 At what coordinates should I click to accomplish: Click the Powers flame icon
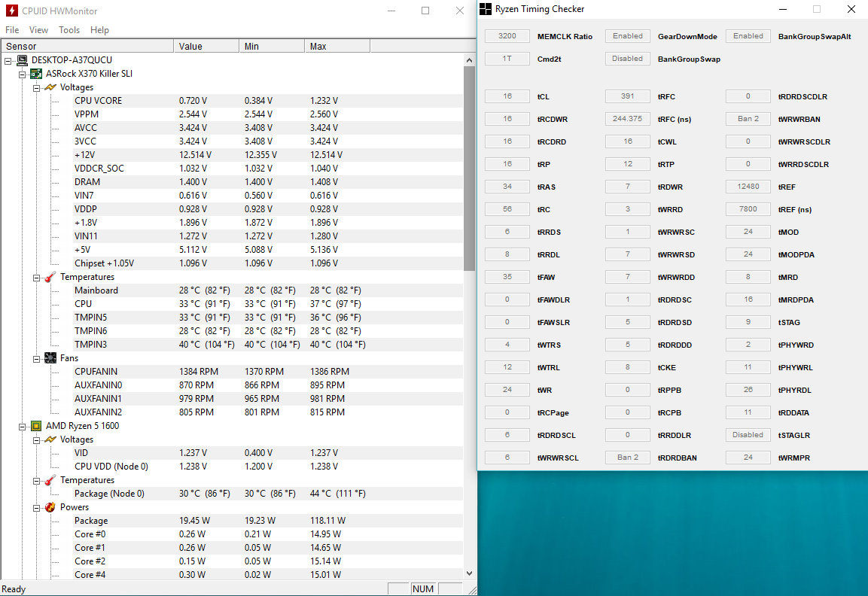coord(50,507)
